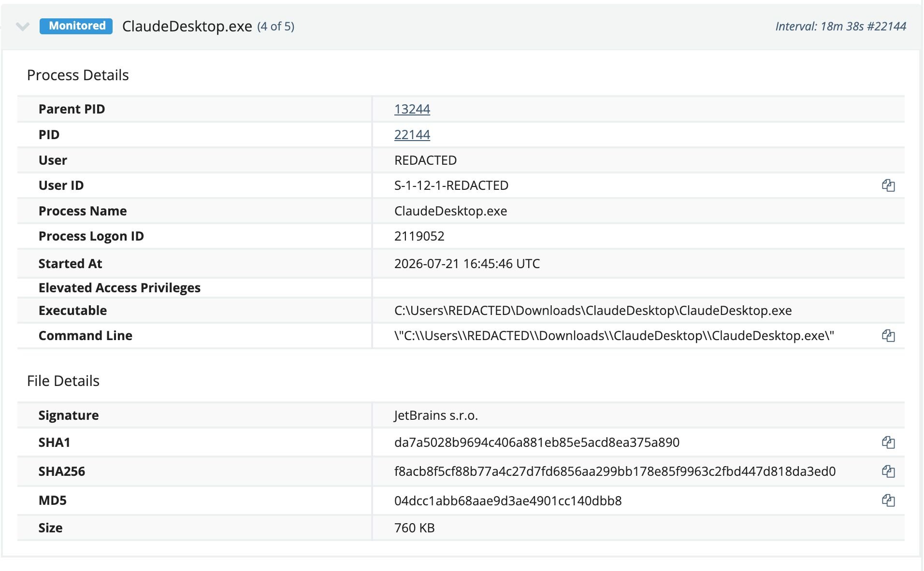Click the MD5 label
This screenshot has width=924, height=571.
pos(52,500)
